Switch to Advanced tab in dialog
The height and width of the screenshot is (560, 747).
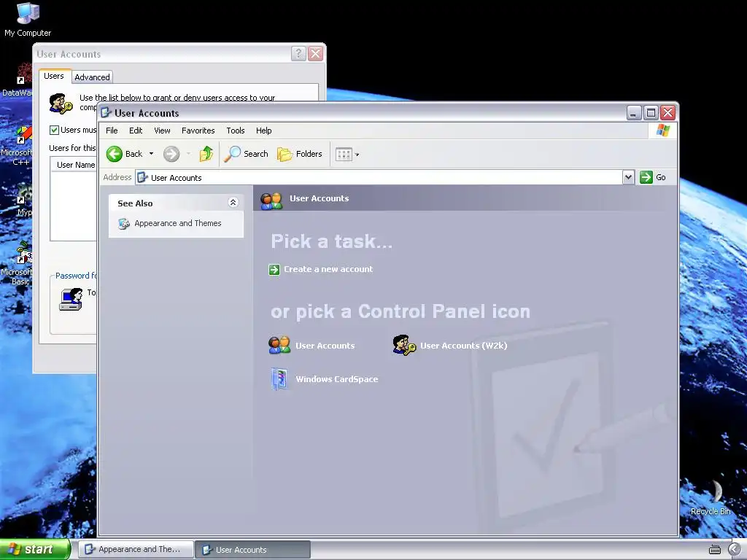tap(92, 77)
